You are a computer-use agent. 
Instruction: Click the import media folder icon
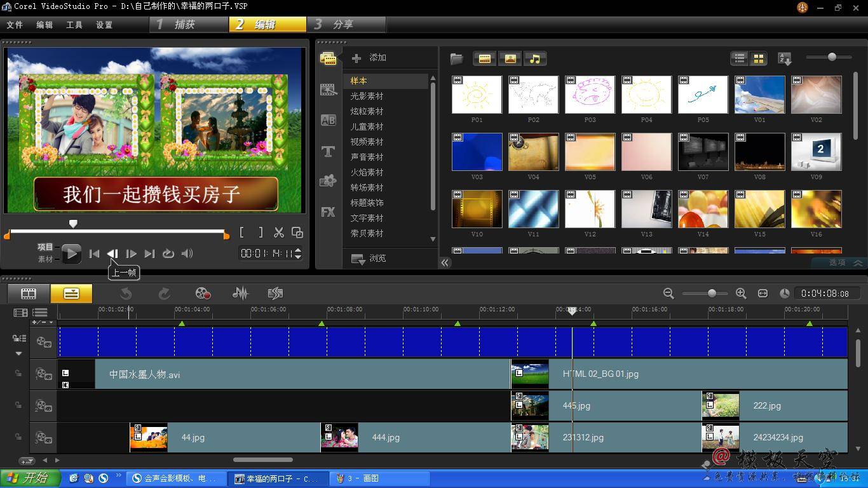point(457,58)
